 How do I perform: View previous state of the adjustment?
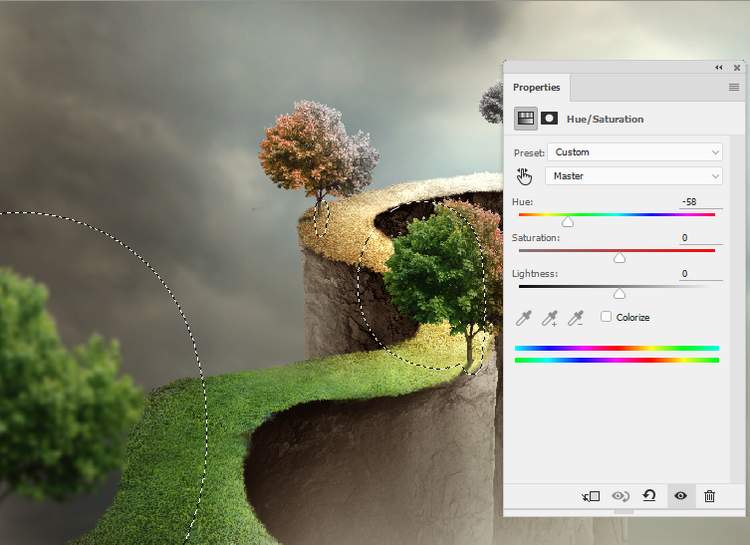[x=620, y=496]
